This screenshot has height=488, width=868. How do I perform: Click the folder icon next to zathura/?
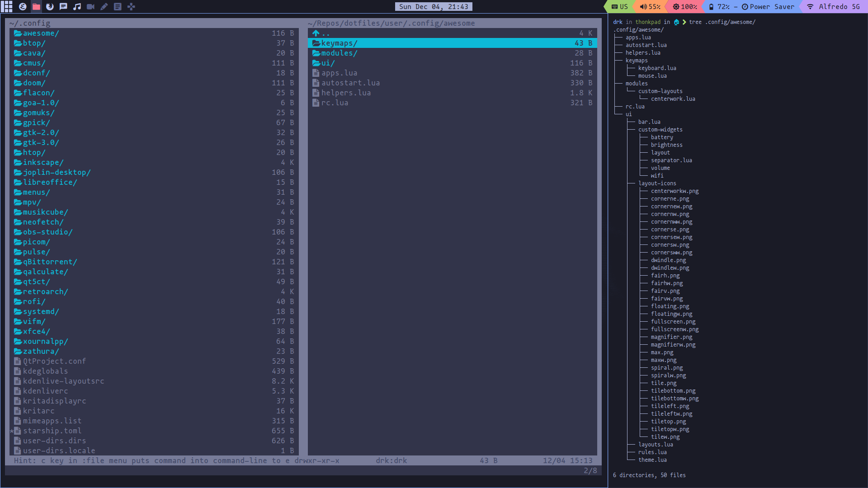pyautogui.click(x=18, y=351)
